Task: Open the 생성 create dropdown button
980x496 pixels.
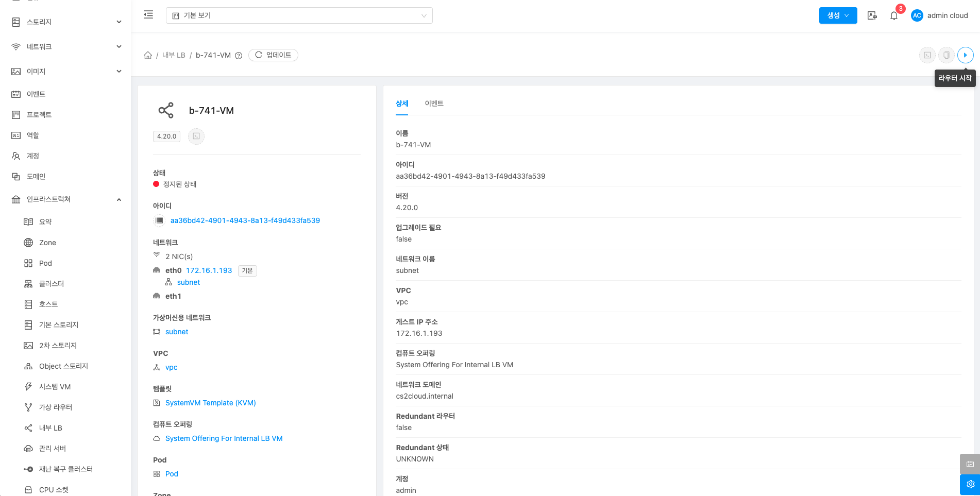Action: pyautogui.click(x=838, y=15)
